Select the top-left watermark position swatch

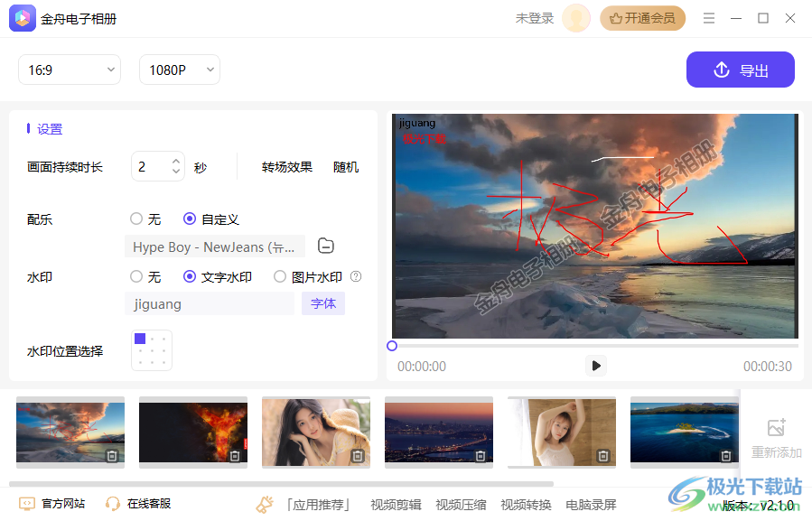[x=140, y=338]
